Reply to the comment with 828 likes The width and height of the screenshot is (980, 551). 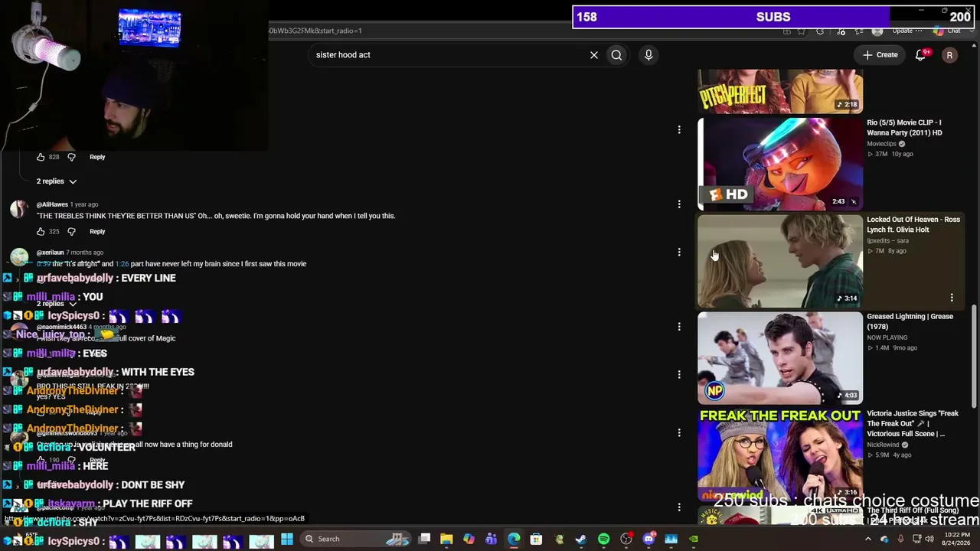click(97, 157)
